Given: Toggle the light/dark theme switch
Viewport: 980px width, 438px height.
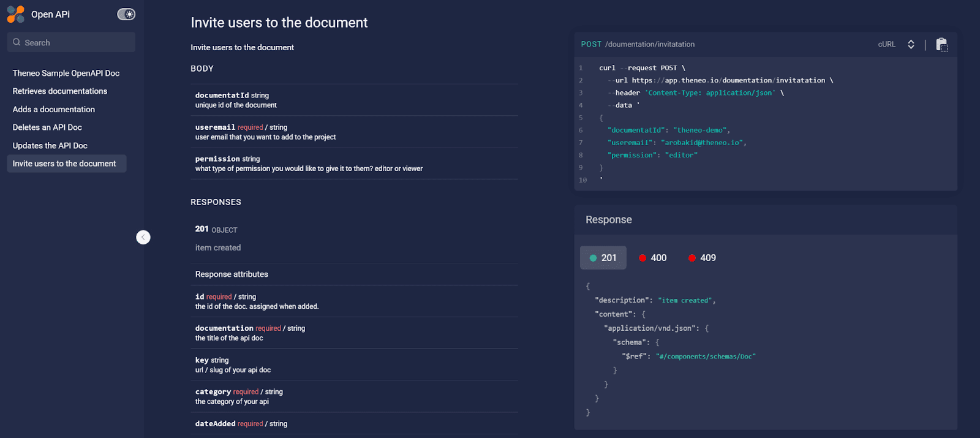Looking at the screenshot, I should [126, 14].
